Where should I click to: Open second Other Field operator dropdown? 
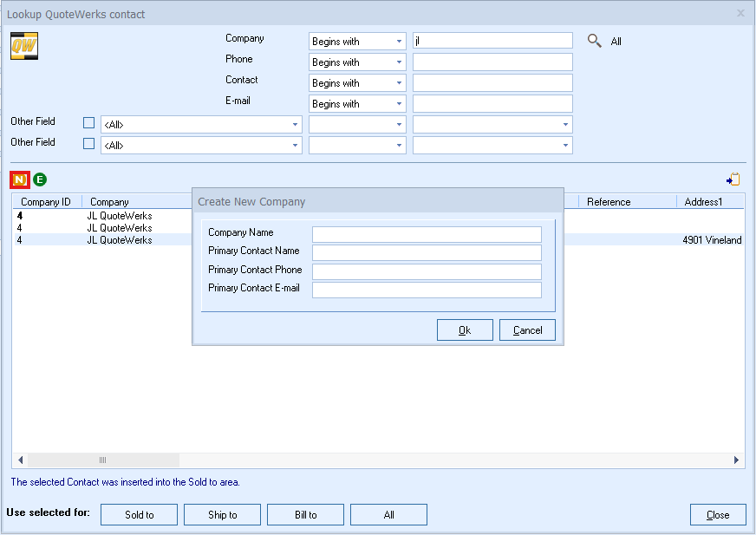357,145
